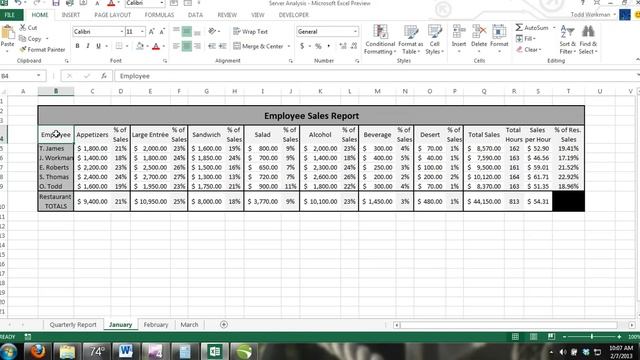The width and height of the screenshot is (640, 360).
Task: Open Todd Workman account menu
Action: 592,15
